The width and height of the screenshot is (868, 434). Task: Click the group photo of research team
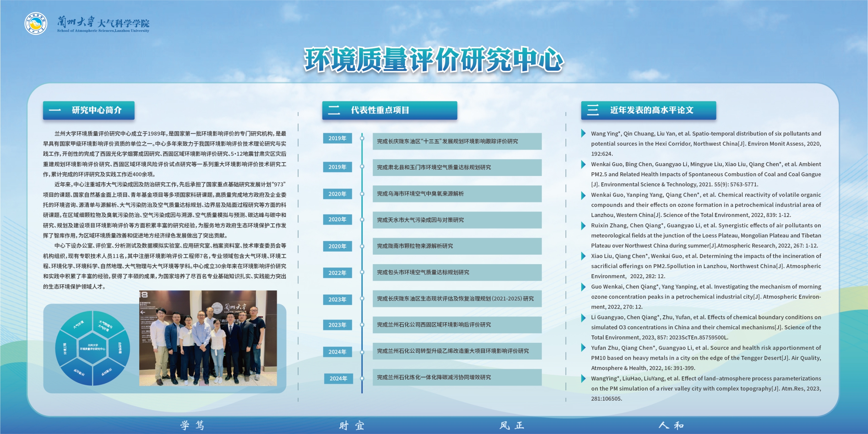coord(208,338)
